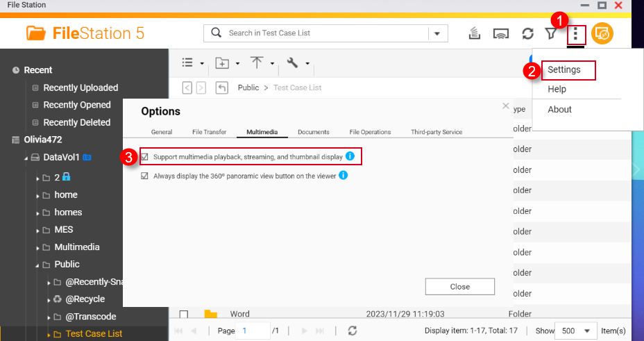Screen dimensions: 644x341
Task: Click the three-dot more options icon
Action: [575, 33]
